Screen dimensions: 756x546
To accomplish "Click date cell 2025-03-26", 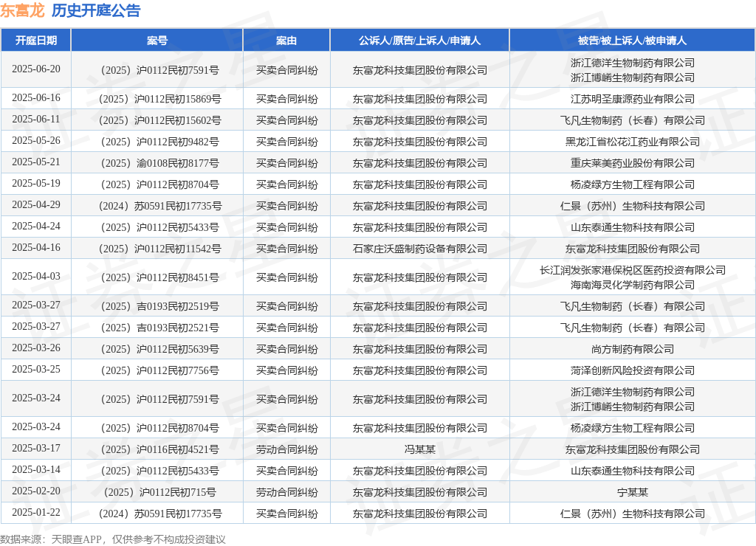I will tap(36, 348).
